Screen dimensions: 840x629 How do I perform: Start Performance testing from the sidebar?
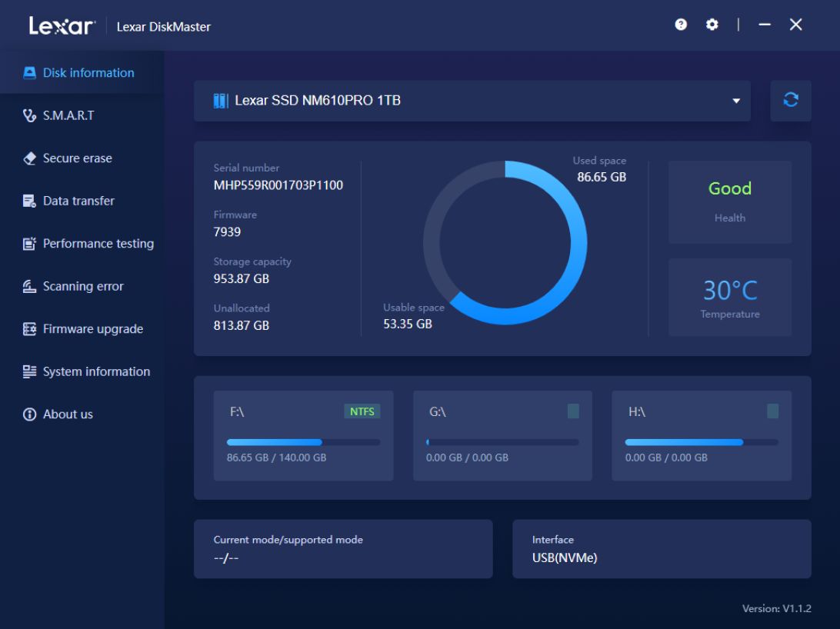(x=28, y=243)
